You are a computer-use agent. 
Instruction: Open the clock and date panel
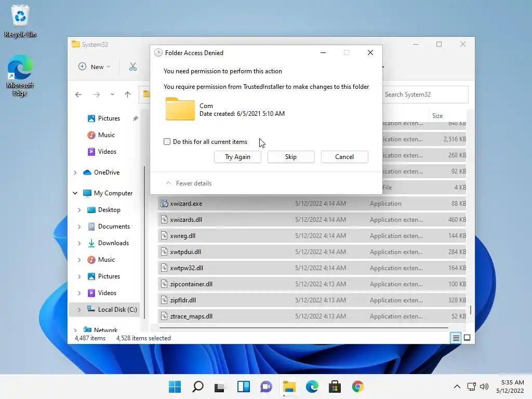(x=510, y=387)
